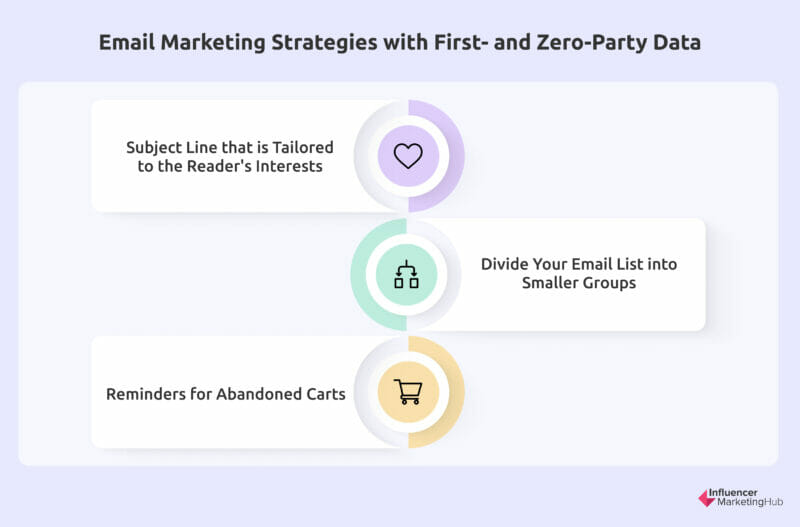Click the shopping cart icon
Viewport: 800px width, 527px height.
408,392
